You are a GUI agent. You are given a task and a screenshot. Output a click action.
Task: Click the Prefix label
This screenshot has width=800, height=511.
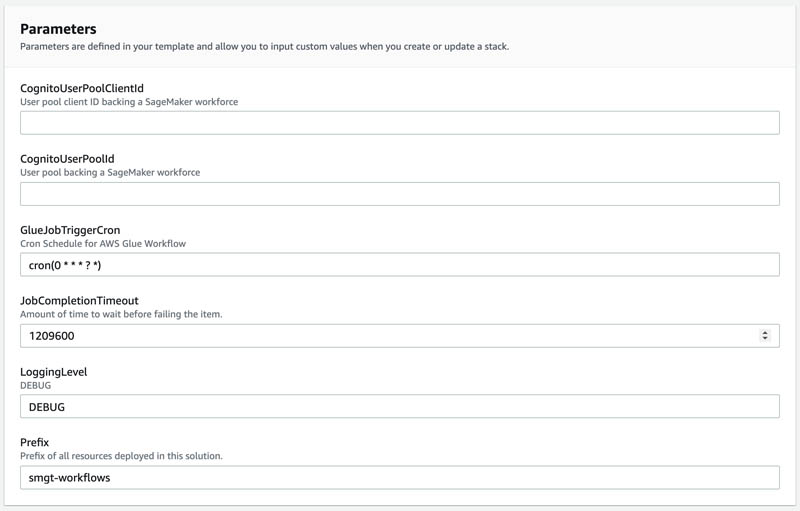35,442
